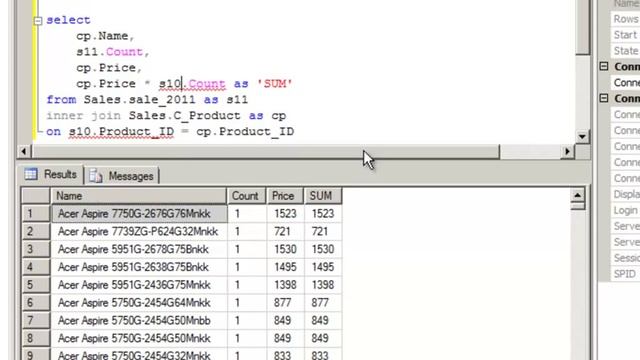Screen dimensions: 640x360
Task: Click cell Acer Aspire 5750G-2454G50Mnkk
Action: (139, 338)
